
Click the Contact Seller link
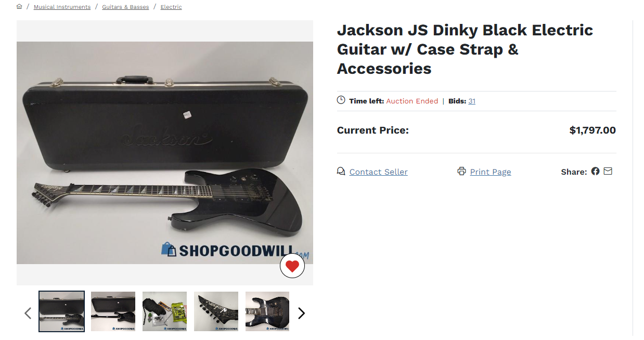point(378,172)
